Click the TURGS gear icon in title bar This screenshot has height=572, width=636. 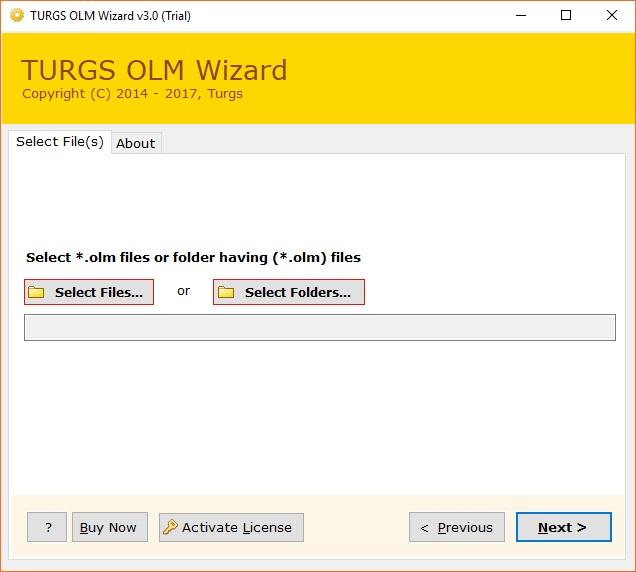pyautogui.click(x=17, y=15)
